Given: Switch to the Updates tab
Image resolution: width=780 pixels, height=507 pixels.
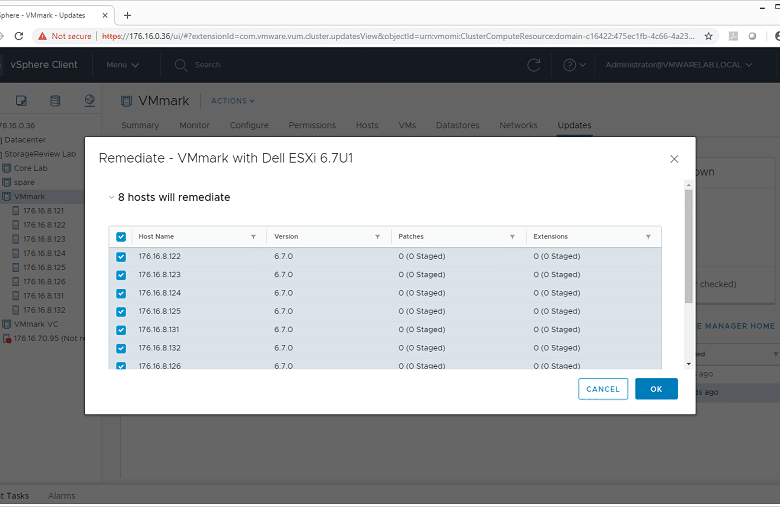Looking at the screenshot, I should 575,125.
